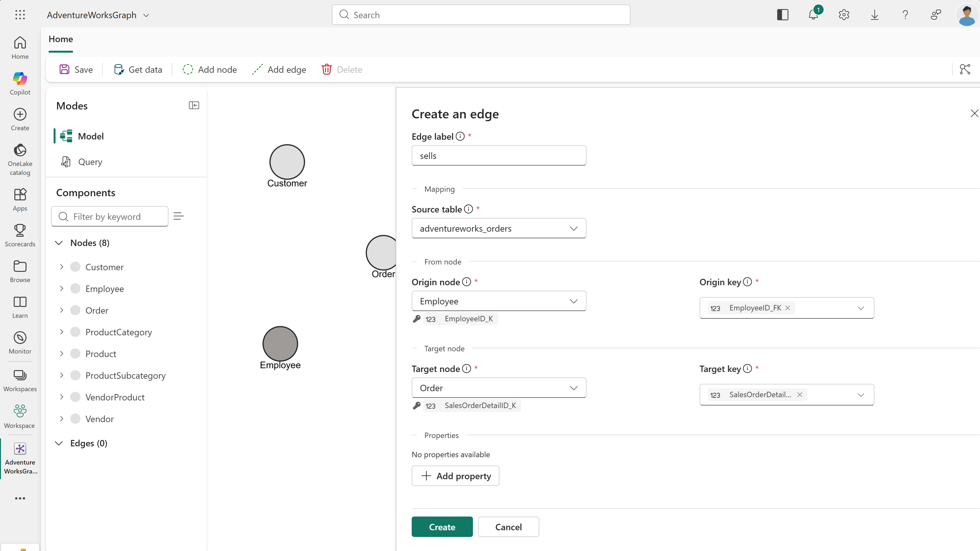The height and width of the screenshot is (551, 980).
Task: Open the AdventureWorksGraph title dropdown
Action: pos(146,15)
